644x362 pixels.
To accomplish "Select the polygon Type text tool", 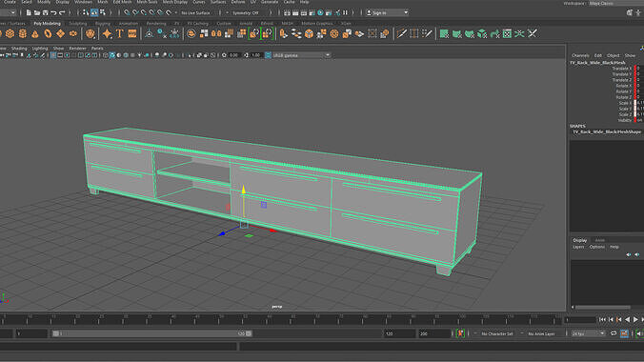I will 119,33.
